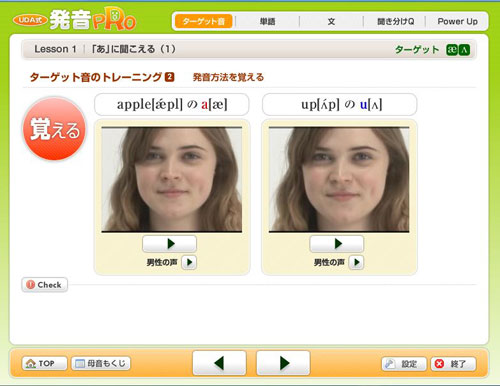Click 終了 to exit the app
Screen dimensions: 500x386
(x=453, y=364)
